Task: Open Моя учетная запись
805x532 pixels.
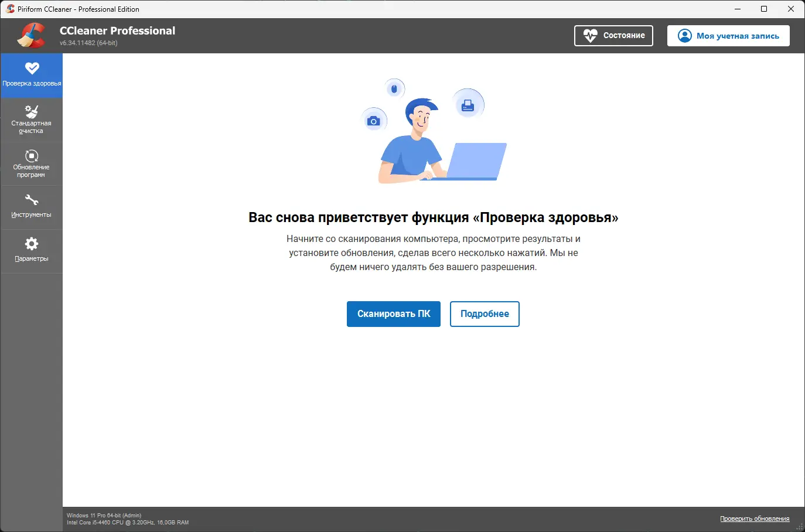Action: tap(728, 36)
